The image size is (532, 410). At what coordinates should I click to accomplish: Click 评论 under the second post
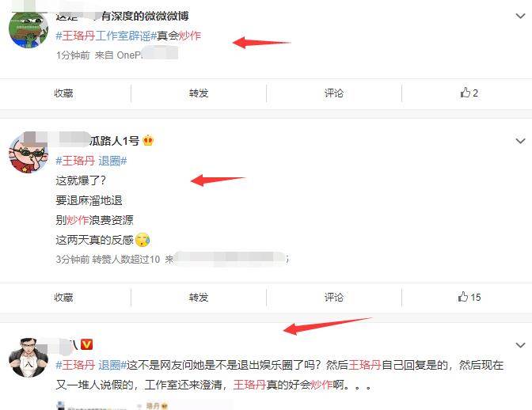[334, 297]
